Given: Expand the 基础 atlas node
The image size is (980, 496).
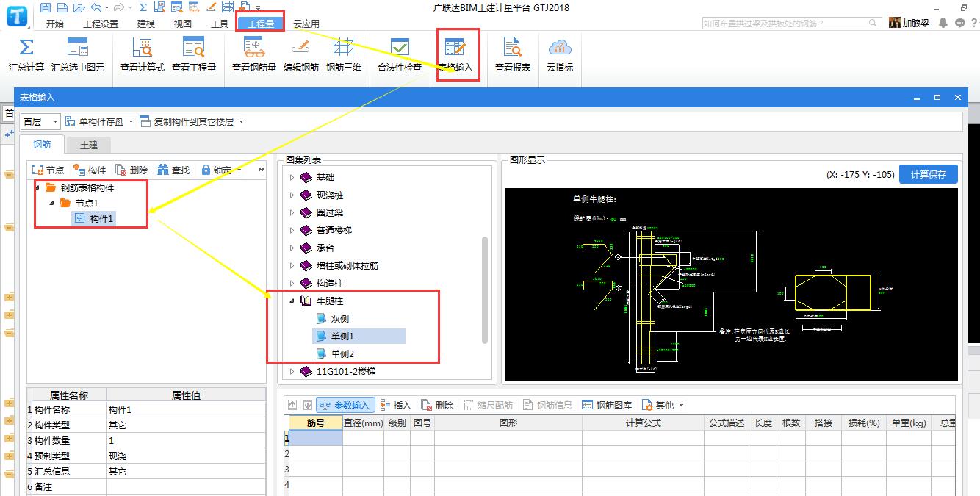Looking at the screenshot, I should [292, 178].
